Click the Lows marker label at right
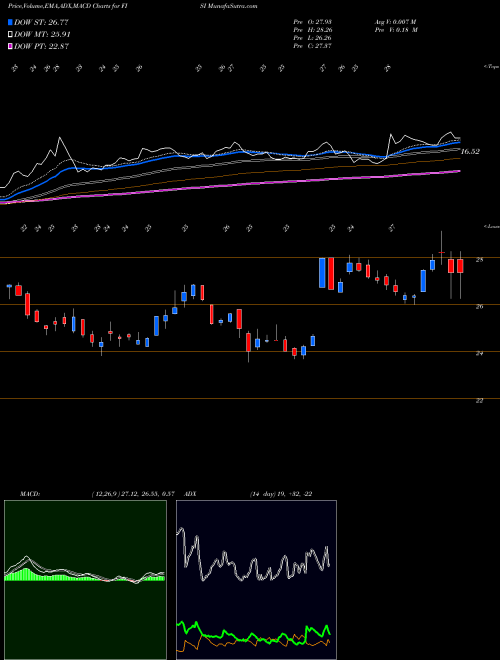The width and height of the screenshot is (500, 660). coord(491,227)
